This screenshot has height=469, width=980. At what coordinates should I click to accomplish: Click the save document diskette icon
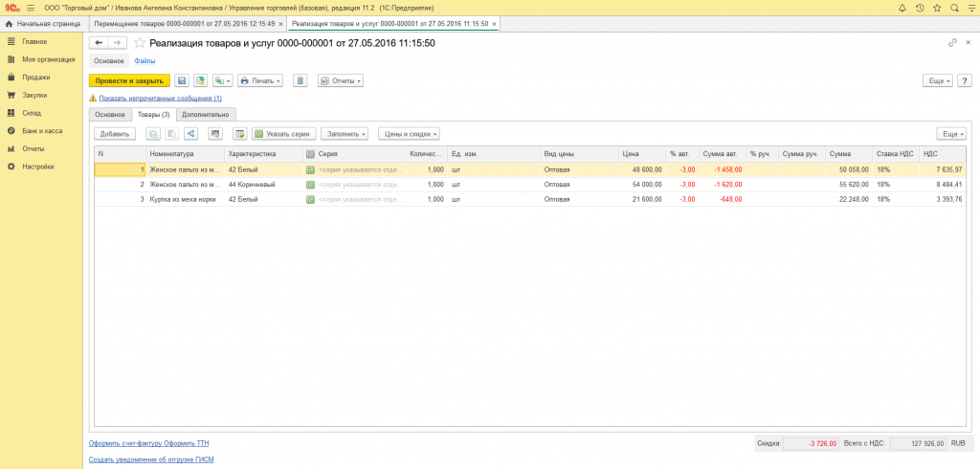[x=181, y=81]
